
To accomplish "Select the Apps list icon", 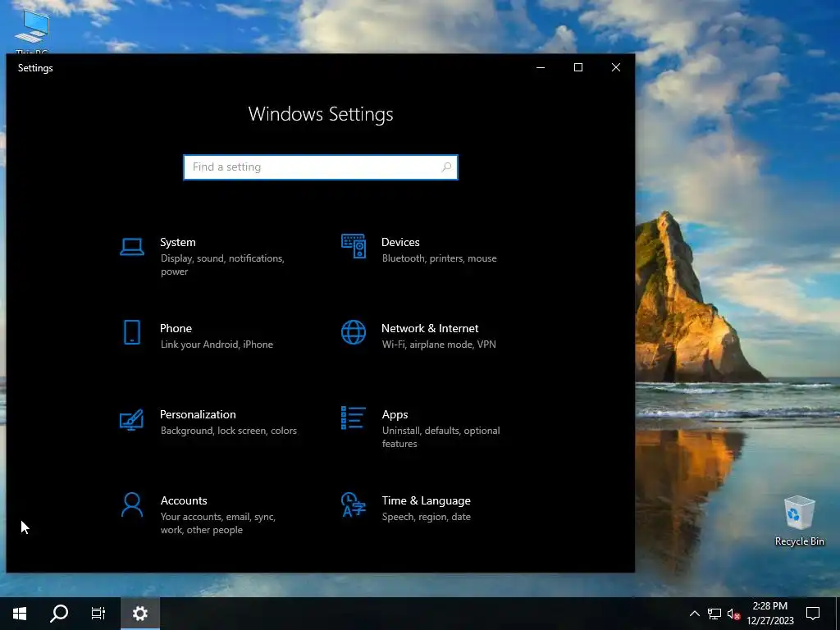I will click(354, 418).
